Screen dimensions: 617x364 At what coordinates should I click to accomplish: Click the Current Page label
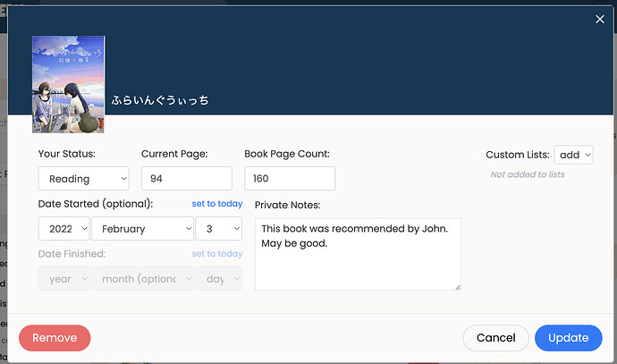[x=174, y=154]
